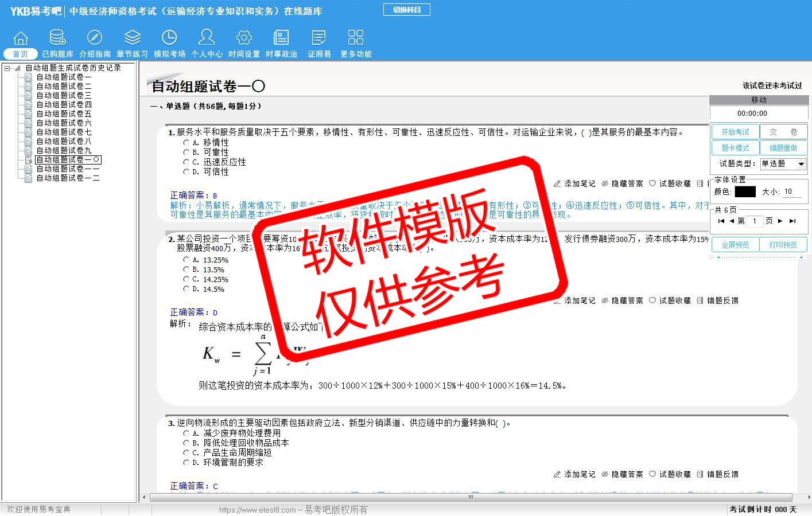Open 时间设置 gear icon
The image size is (812, 516).
point(244,38)
